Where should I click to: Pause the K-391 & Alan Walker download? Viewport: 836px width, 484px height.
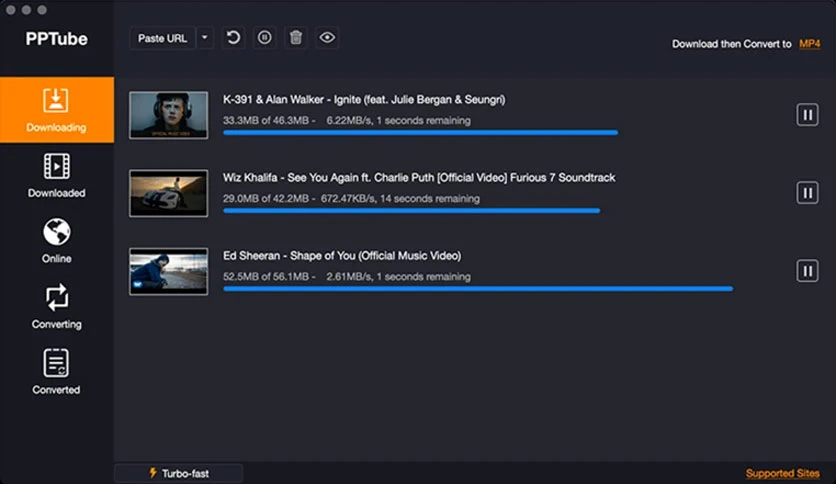pyautogui.click(x=807, y=115)
